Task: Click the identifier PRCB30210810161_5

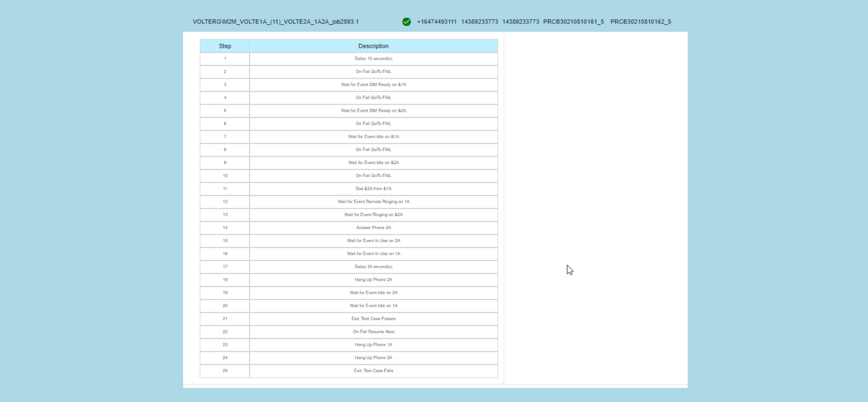Action: [573, 22]
